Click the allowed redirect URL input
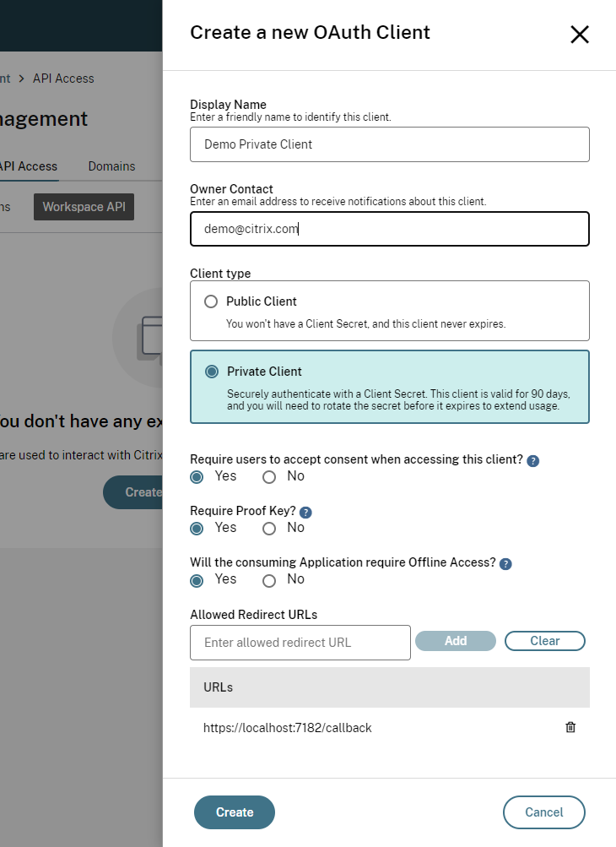The image size is (616, 847). coord(300,643)
